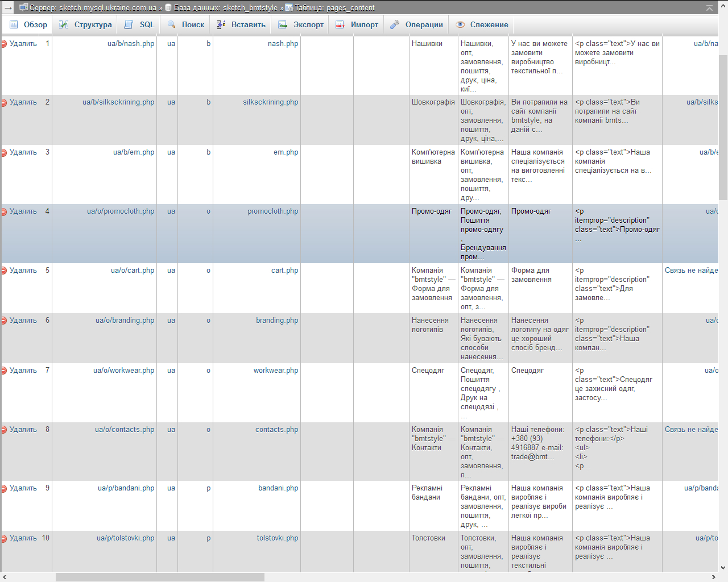This screenshot has width=728, height=582.
Task: Click the table icon before pages_content
Action: coord(289,8)
